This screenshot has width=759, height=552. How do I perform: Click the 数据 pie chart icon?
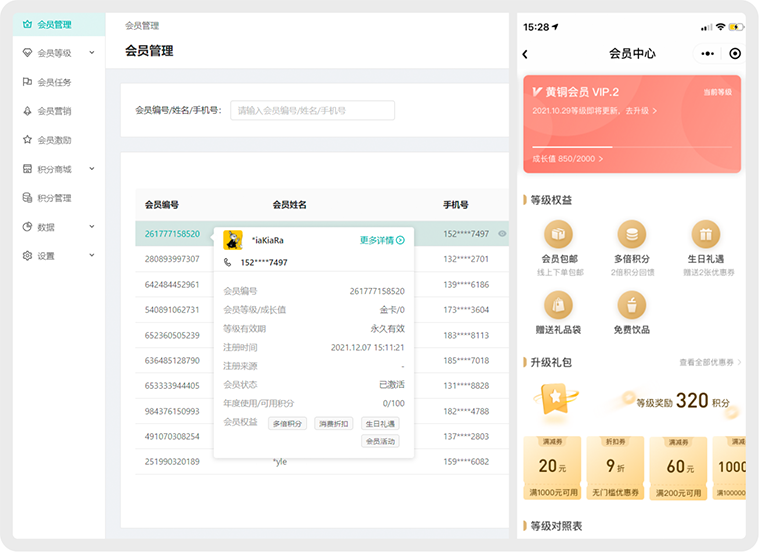point(28,227)
